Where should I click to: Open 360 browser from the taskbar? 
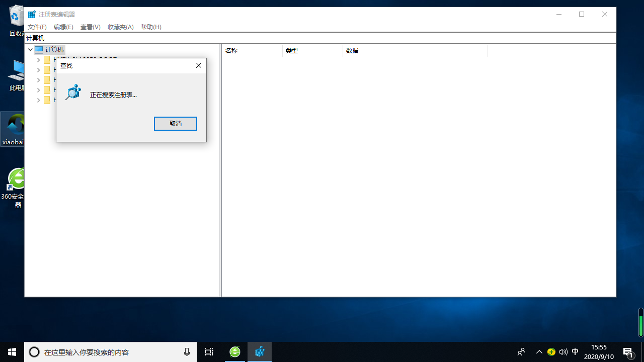click(x=235, y=352)
